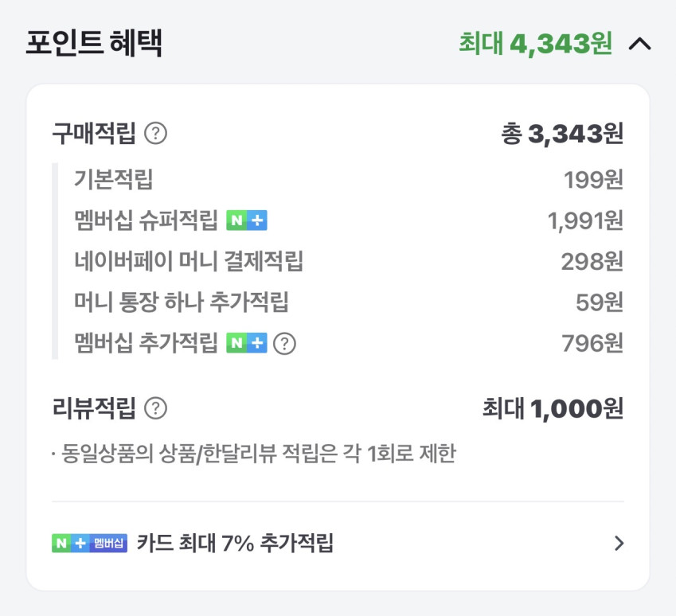
Task: Click the green 최대 4,343원 amount
Action: coord(535,44)
